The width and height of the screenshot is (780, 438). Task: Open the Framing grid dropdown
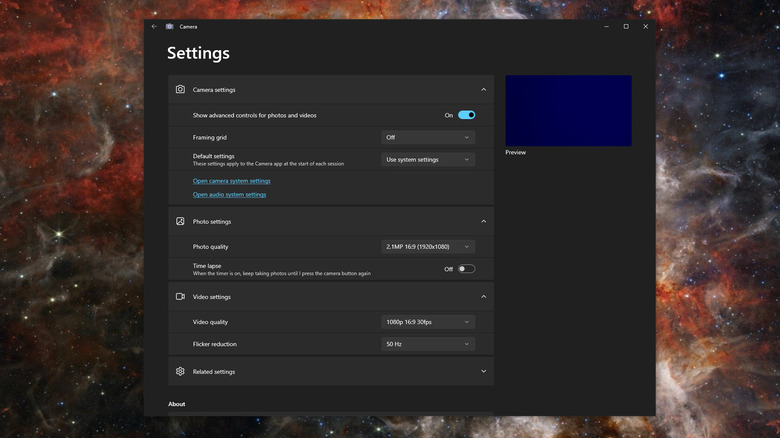point(427,137)
